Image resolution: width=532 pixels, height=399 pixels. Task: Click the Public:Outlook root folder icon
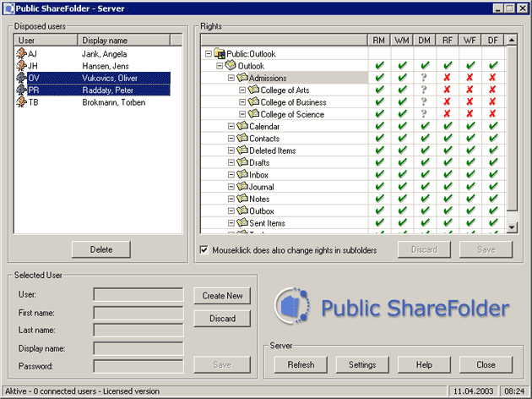[220, 54]
